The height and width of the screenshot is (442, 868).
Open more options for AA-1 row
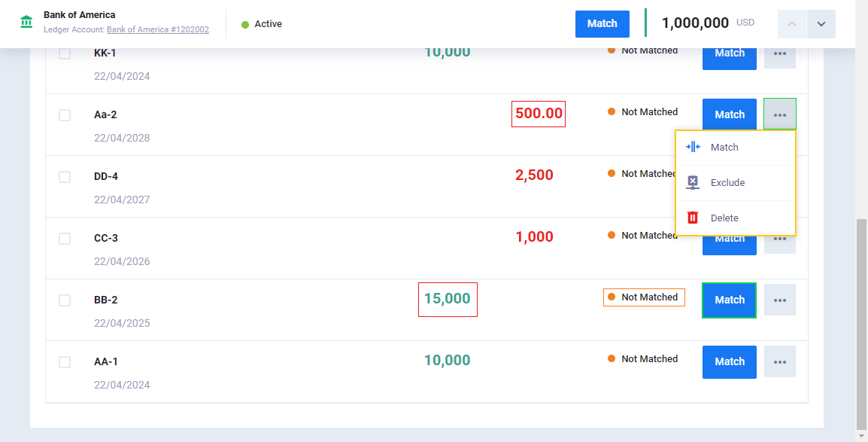click(779, 361)
